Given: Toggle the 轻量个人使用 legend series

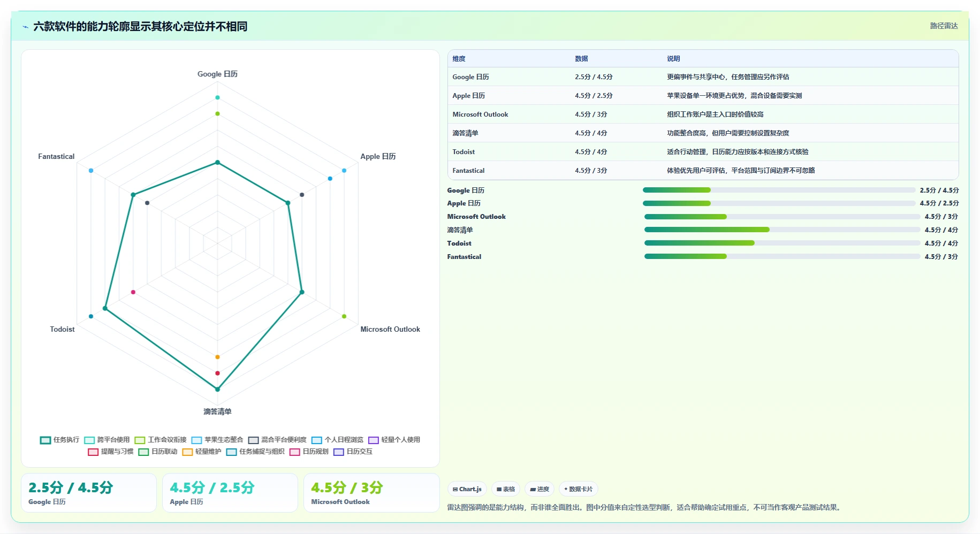Looking at the screenshot, I should pos(393,440).
